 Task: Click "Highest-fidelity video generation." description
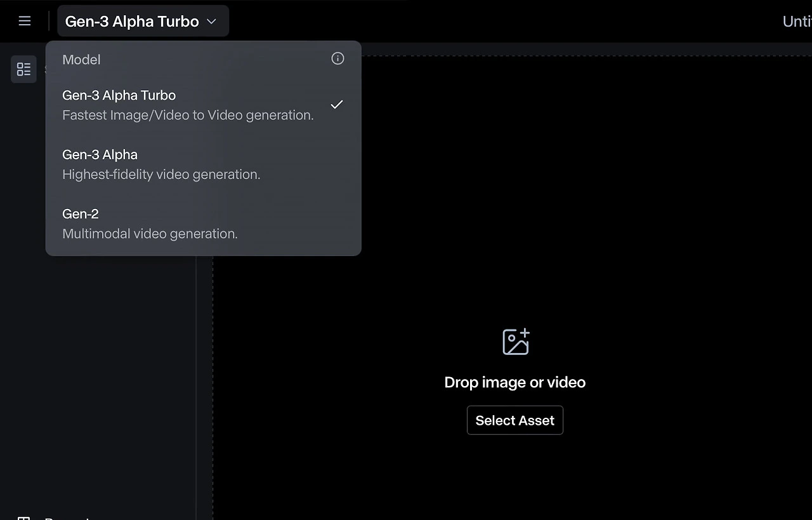(161, 175)
